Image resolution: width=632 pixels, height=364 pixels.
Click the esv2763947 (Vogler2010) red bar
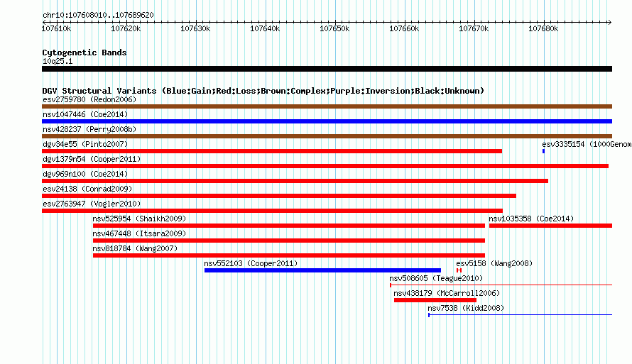coord(273,211)
